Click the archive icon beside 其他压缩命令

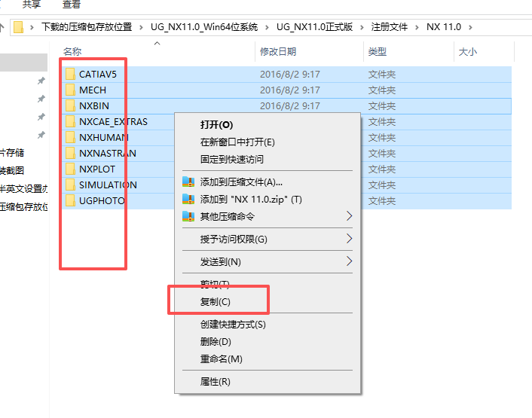click(x=188, y=216)
